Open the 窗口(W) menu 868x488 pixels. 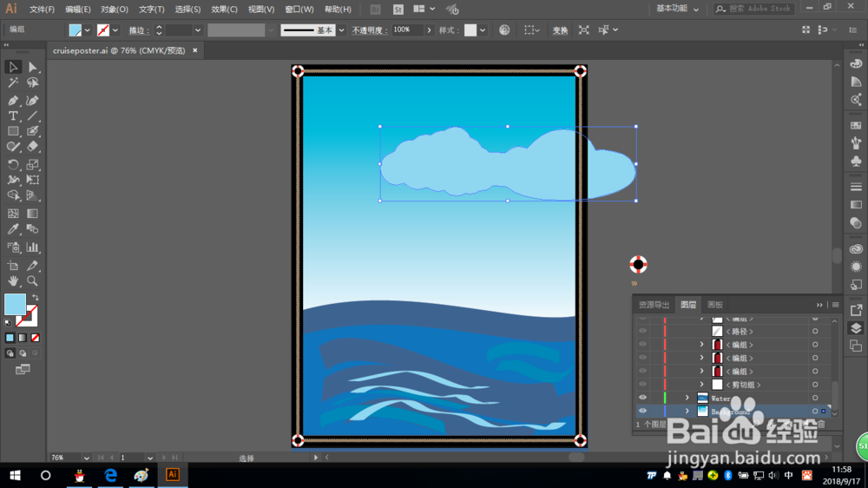point(299,10)
